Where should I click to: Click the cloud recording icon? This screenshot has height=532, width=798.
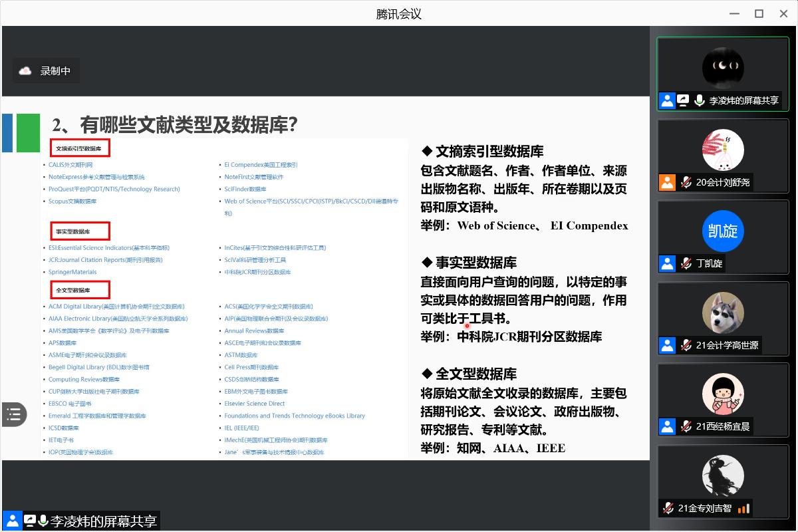tap(25, 70)
